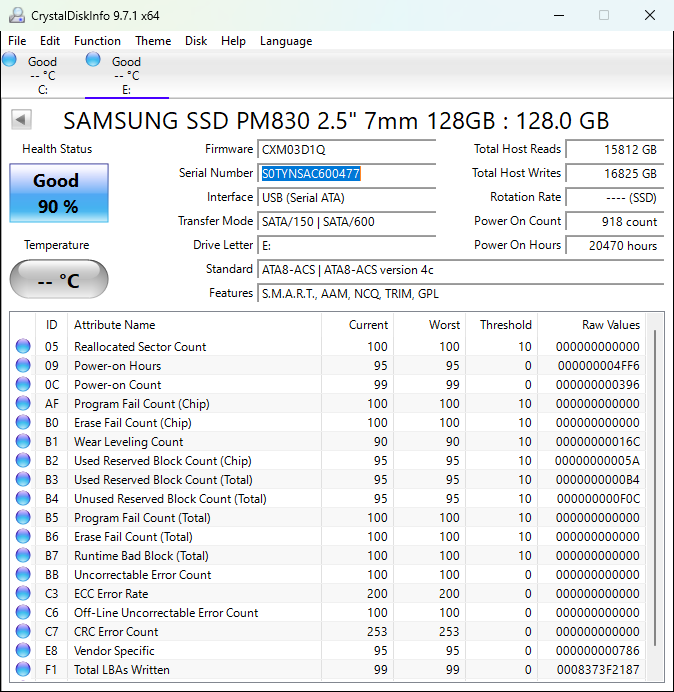The height and width of the screenshot is (692, 674).
Task: Click Total Host Writes value 16825 GB
Action: point(614,173)
